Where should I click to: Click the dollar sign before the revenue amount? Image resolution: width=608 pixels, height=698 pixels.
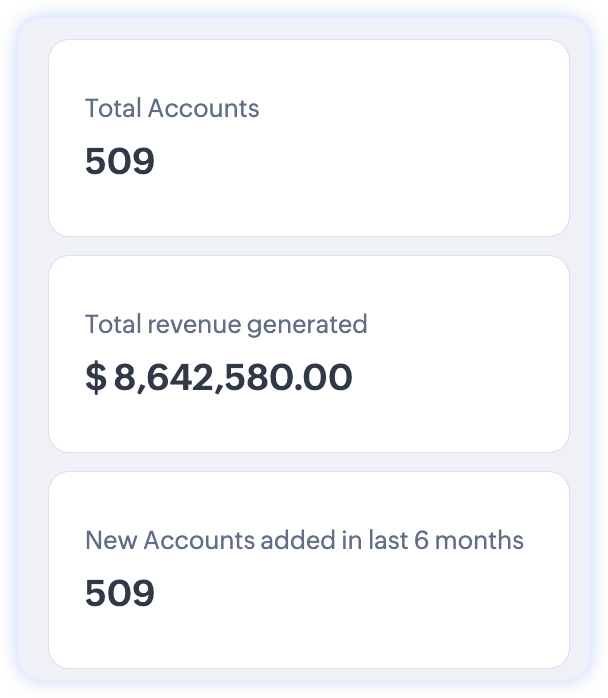tap(96, 377)
